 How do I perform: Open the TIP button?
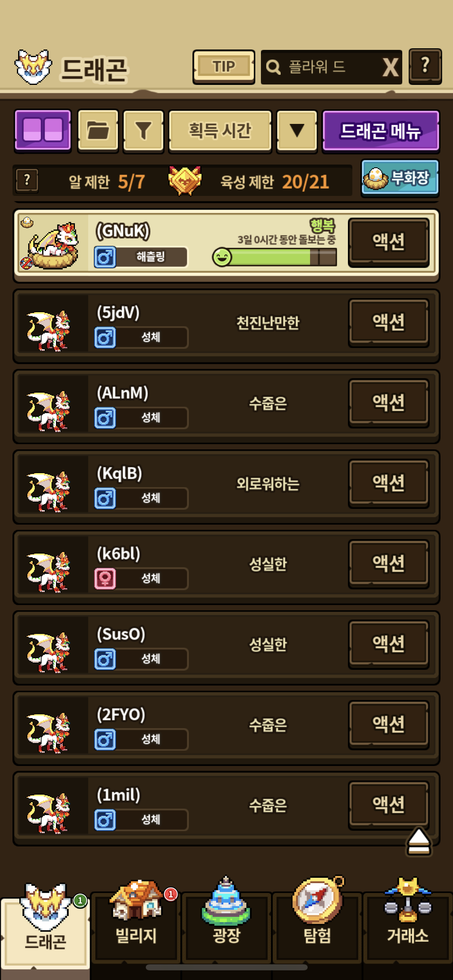[x=224, y=67]
